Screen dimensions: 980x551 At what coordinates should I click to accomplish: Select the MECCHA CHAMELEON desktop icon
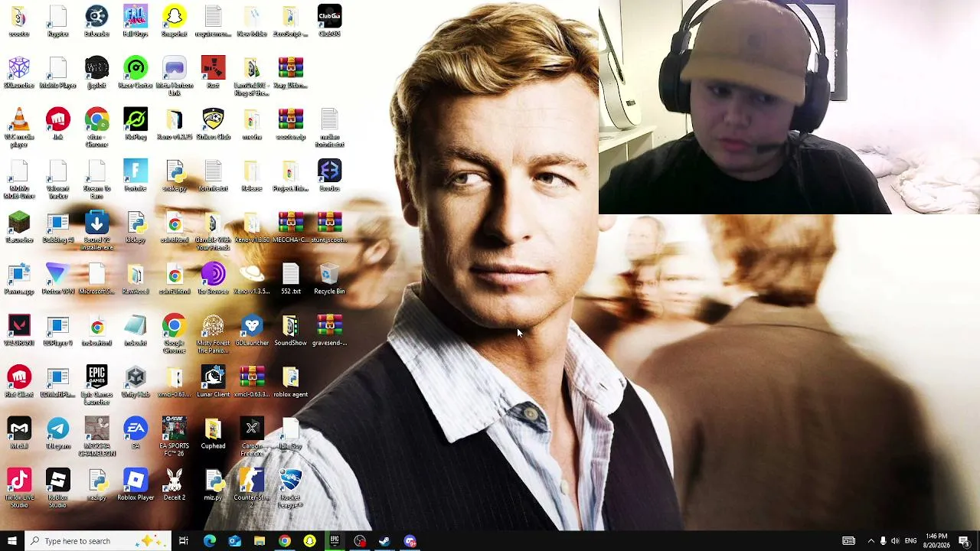[96, 436]
